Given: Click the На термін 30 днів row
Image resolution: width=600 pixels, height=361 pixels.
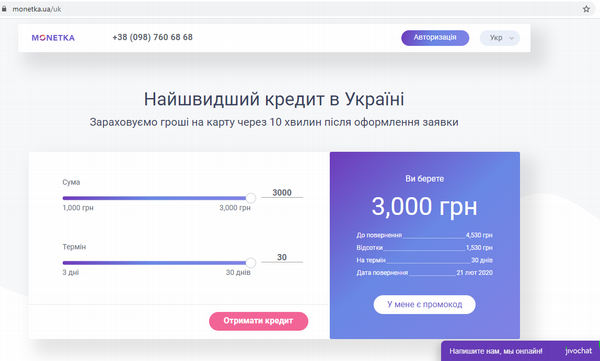Looking at the screenshot, I should click(x=424, y=260).
